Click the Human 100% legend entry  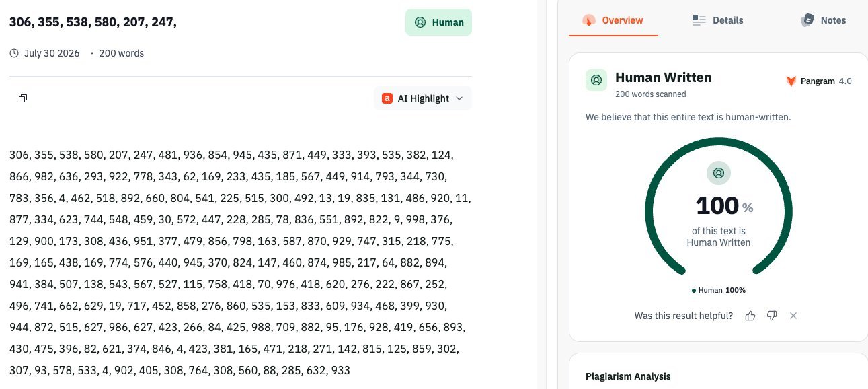click(718, 290)
